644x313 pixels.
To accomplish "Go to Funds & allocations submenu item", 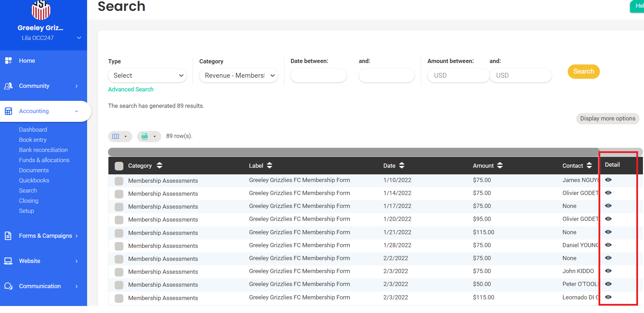I will (x=44, y=160).
